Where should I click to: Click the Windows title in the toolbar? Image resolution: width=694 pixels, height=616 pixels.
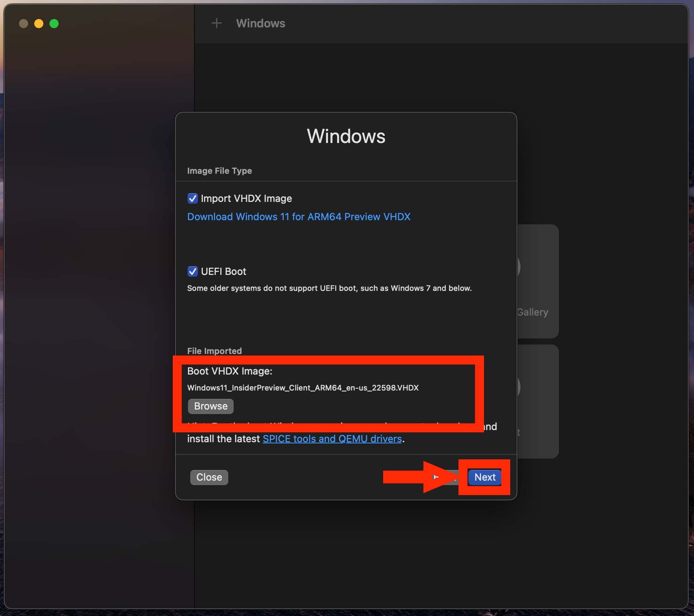(261, 23)
